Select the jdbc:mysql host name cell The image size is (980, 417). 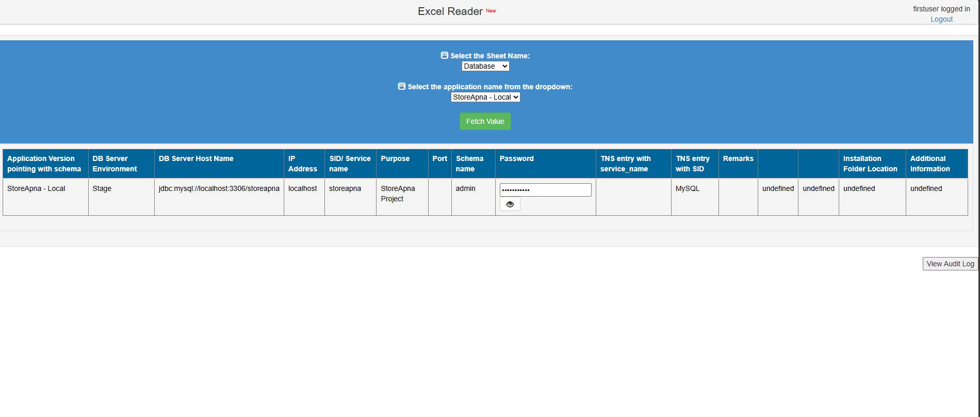tap(219, 188)
